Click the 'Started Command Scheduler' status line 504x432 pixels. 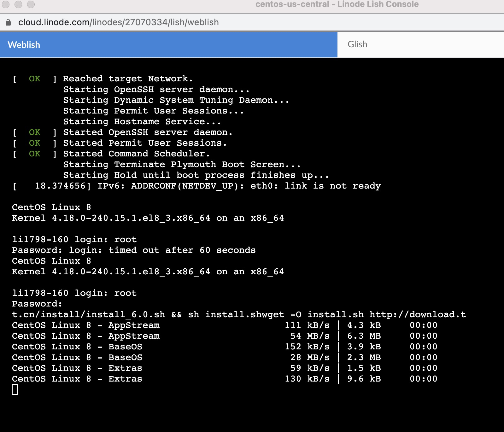tap(136, 154)
